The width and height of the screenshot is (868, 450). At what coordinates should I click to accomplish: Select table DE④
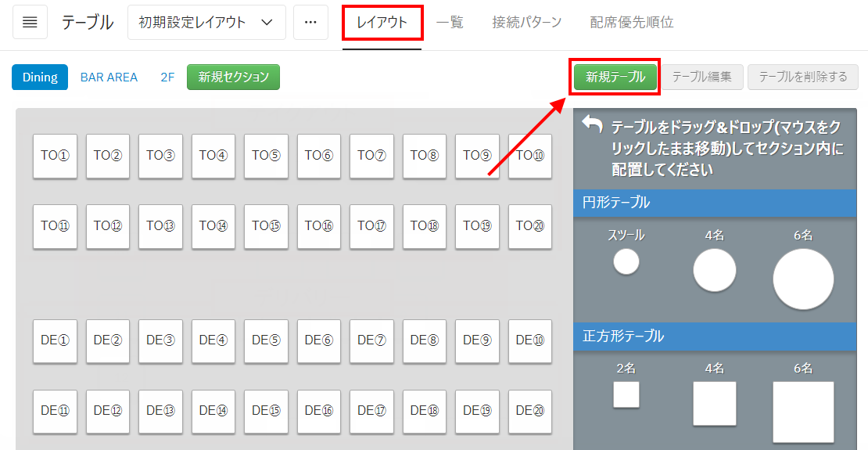(x=213, y=341)
